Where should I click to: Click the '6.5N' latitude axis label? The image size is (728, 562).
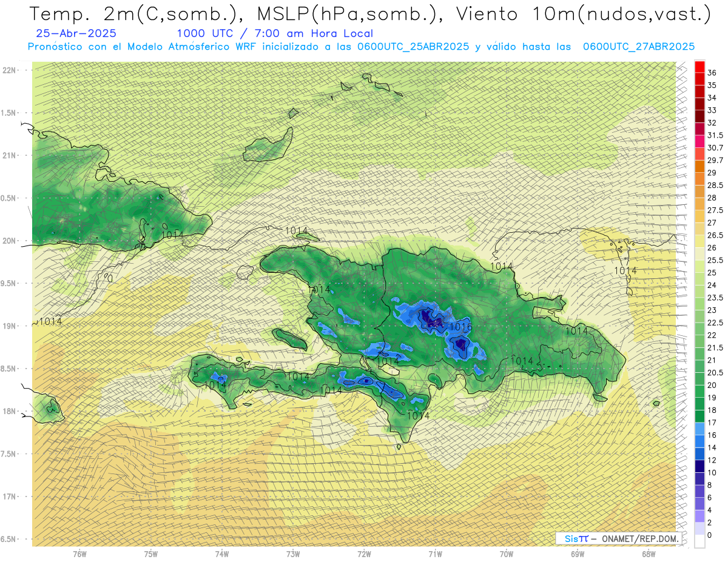click(8, 539)
